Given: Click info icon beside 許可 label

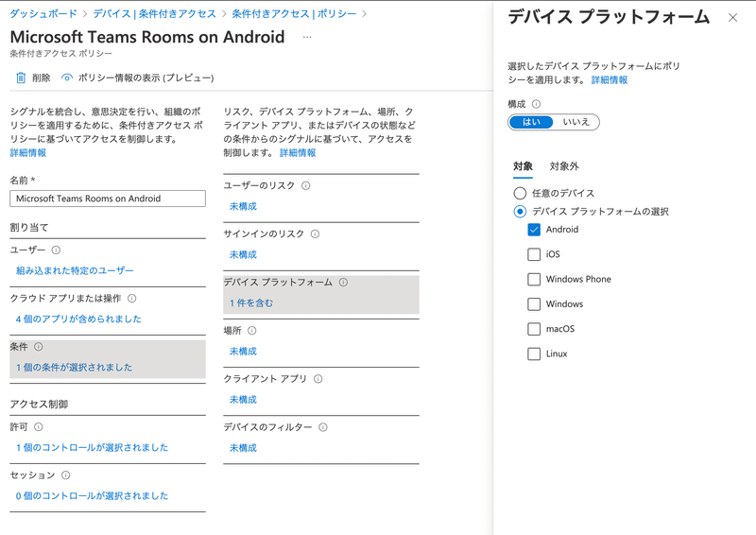Looking at the screenshot, I should click(x=39, y=426).
